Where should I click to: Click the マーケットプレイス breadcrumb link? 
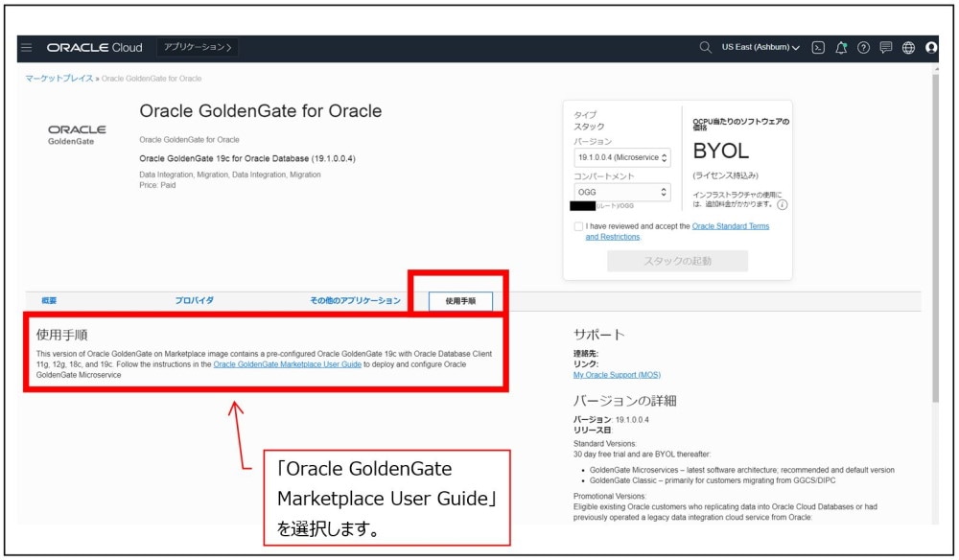point(59,79)
